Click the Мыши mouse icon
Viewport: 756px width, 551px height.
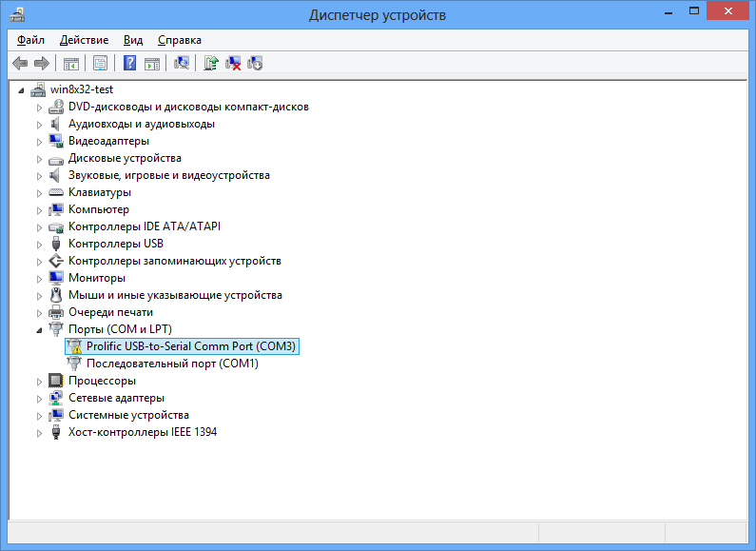click(56, 295)
